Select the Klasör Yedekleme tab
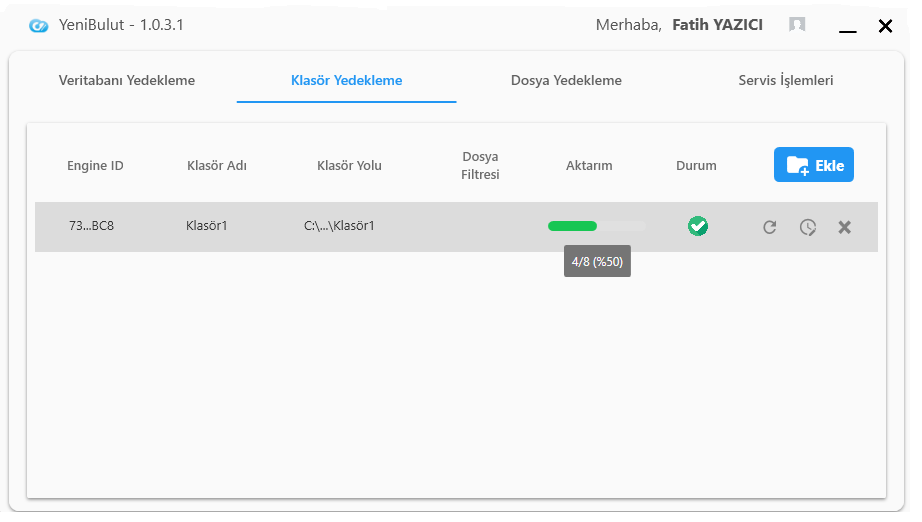The height and width of the screenshot is (522, 922). (346, 80)
